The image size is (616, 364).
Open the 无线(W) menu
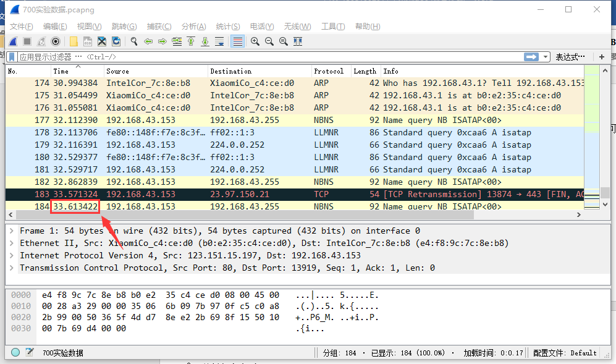tap(297, 27)
